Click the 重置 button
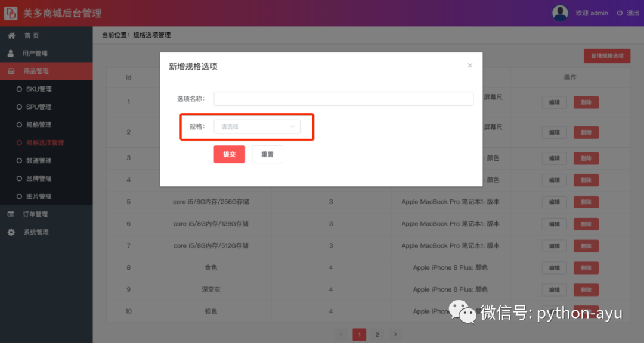Viewport: 644px width, 343px height. click(x=267, y=154)
